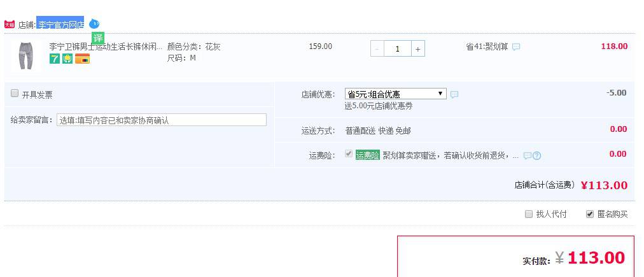The image size is (644, 277).
Task: Click the -5.00 store discount amount
Action: point(617,93)
